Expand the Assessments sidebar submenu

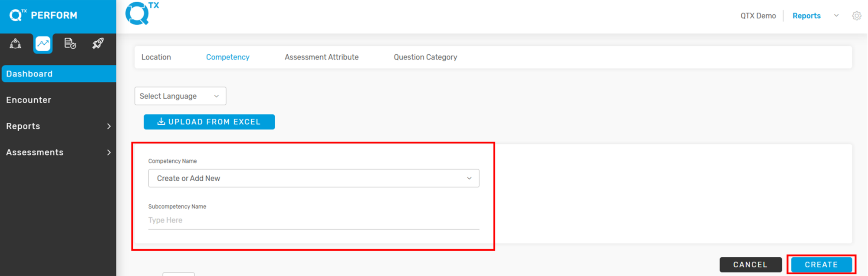pyautogui.click(x=108, y=153)
